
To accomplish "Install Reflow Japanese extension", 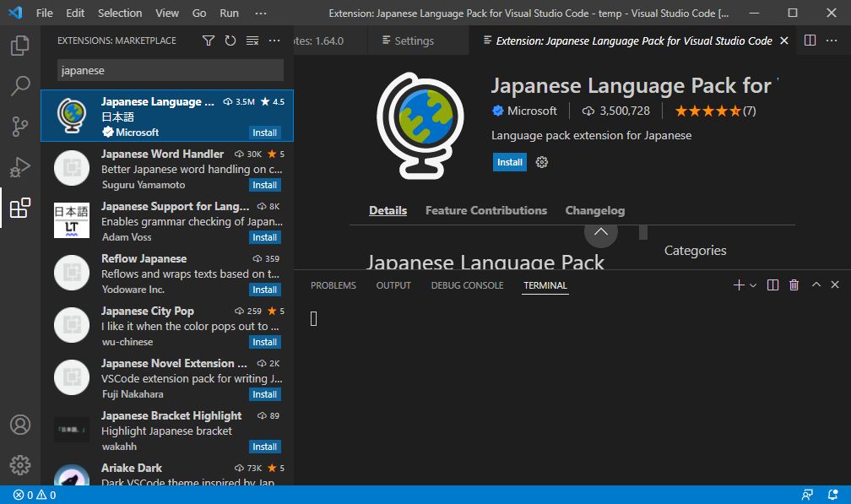I will click(x=264, y=290).
